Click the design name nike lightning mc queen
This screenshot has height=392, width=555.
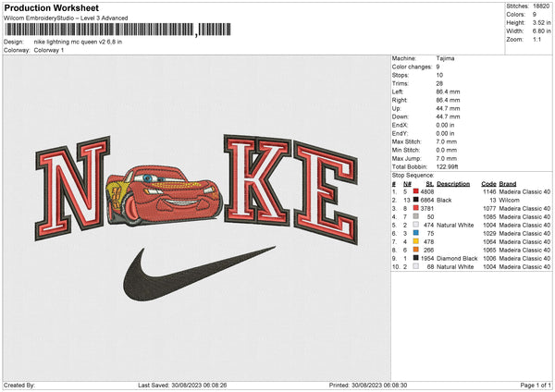pyautogui.click(x=78, y=42)
